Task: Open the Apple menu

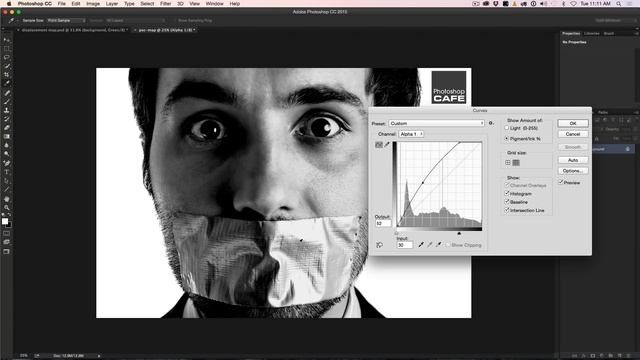Action: click(x=9, y=4)
